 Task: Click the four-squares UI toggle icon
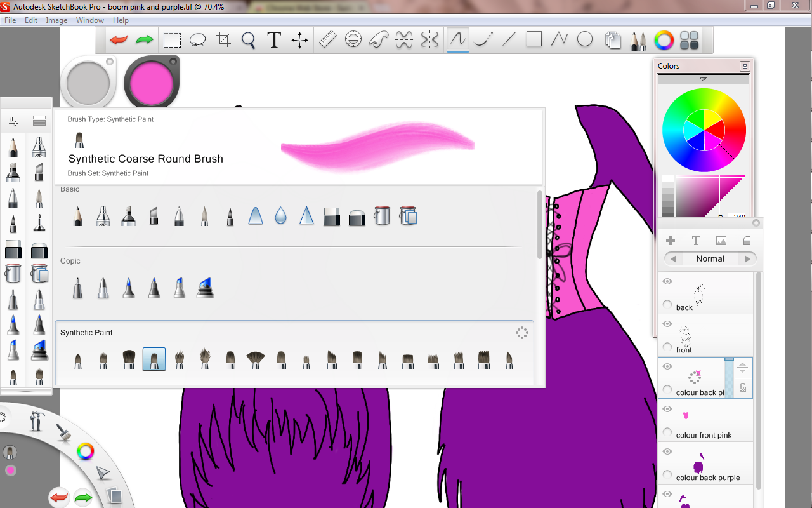[x=689, y=41]
